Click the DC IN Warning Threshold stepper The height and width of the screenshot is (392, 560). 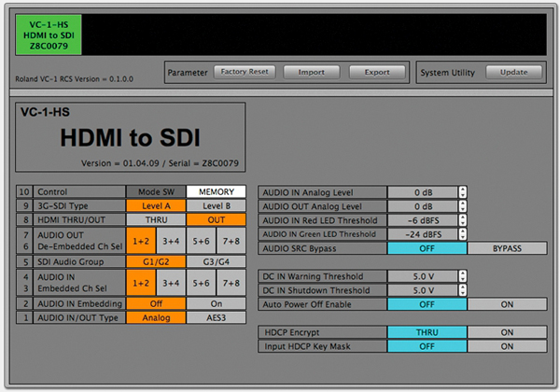click(x=463, y=276)
